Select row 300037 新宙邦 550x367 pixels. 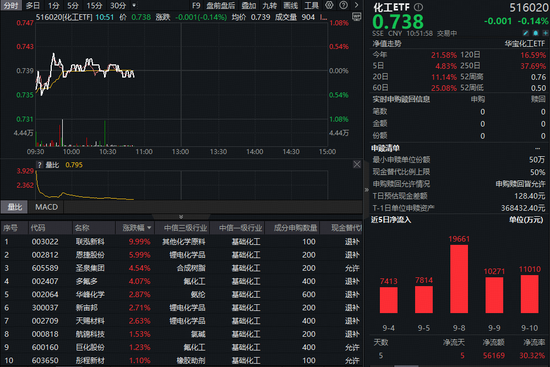pos(181,308)
